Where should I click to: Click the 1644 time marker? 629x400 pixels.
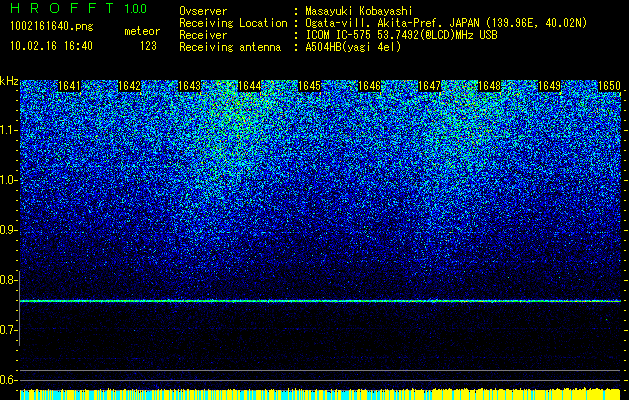(250, 86)
